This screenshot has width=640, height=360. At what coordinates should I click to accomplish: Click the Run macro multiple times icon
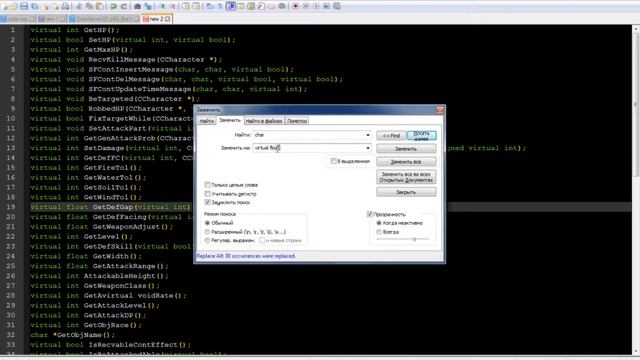327,6
